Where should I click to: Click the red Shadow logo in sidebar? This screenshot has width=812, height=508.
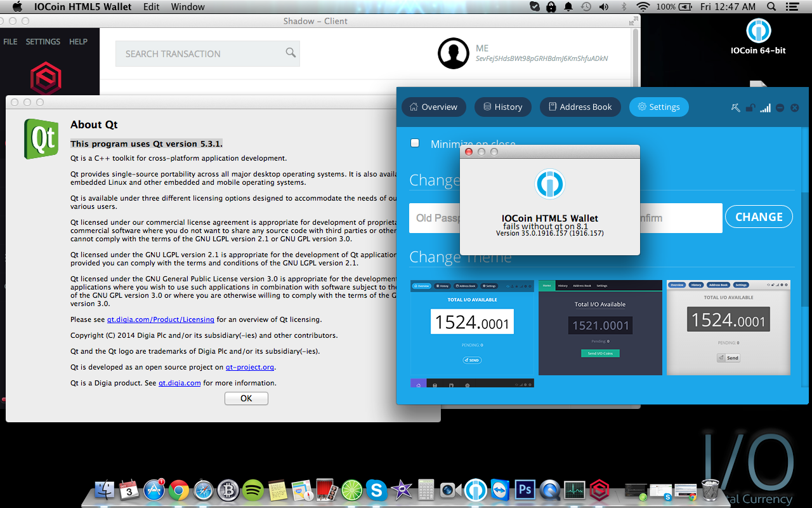click(x=46, y=79)
